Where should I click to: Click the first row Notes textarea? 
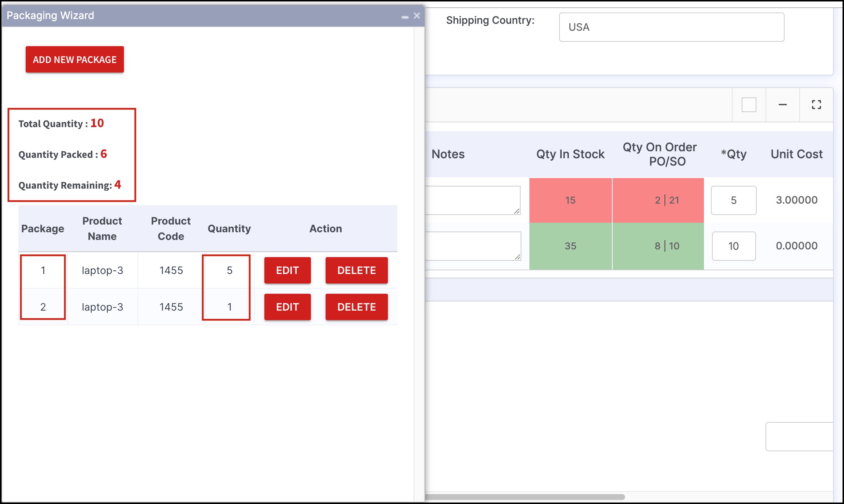point(472,200)
